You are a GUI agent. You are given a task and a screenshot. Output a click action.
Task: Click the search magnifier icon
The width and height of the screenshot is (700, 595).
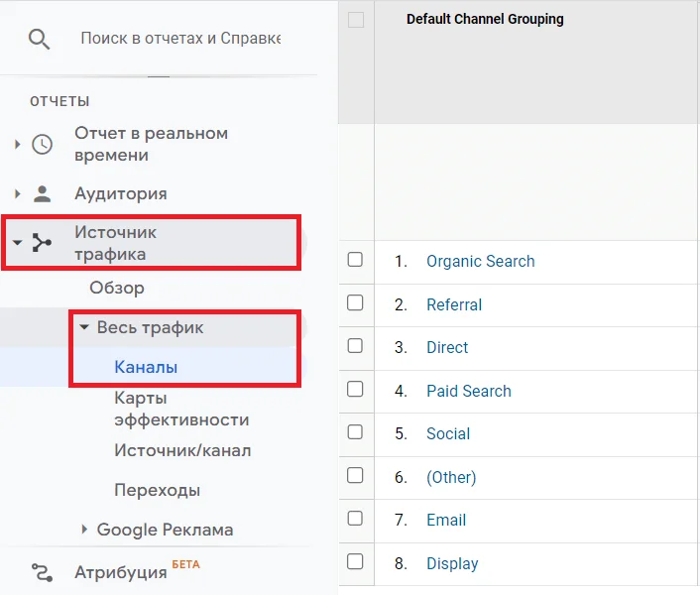coord(39,39)
